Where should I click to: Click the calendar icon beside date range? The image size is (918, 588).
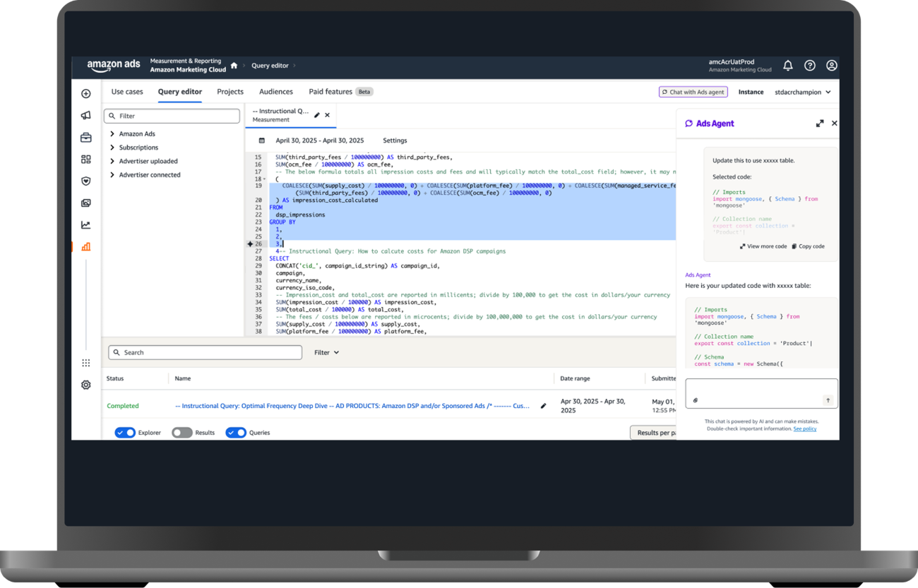(262, 140)
